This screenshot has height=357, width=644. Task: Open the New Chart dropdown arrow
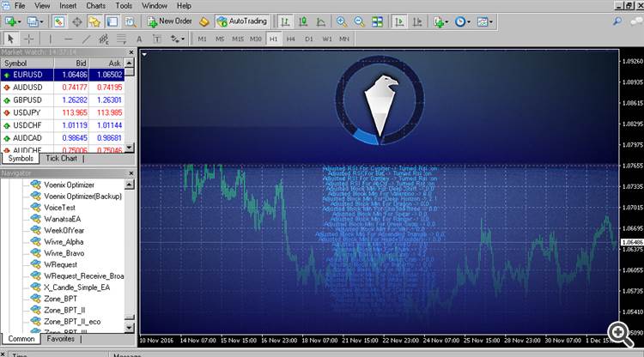(19, 21)
